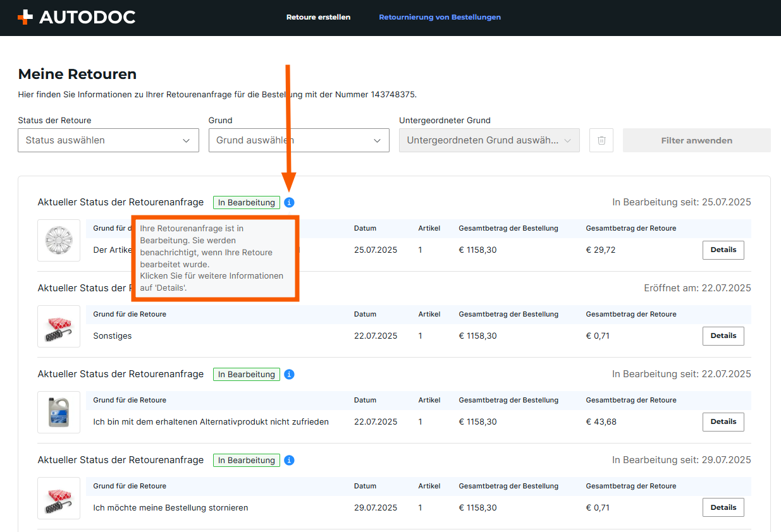Select Retournierung von Bestellungen tab

pyautogui.click(x=440, y=17)
